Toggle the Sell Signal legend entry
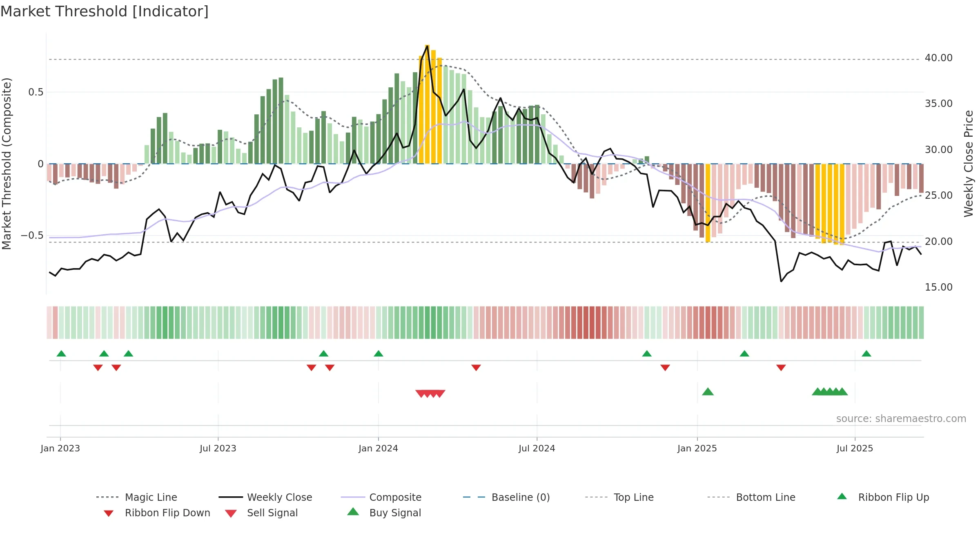The height and width of the screenshot is (551, 980). tap(261, 513)
